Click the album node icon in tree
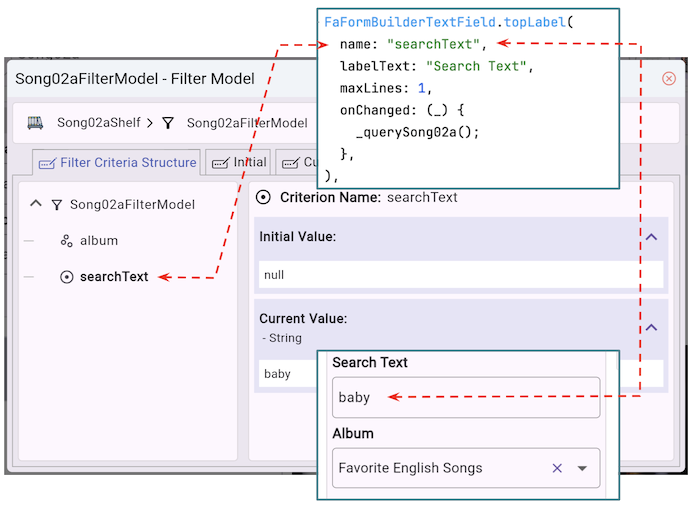Viewport: 693px width, 506px height. [x=67, y=241]
